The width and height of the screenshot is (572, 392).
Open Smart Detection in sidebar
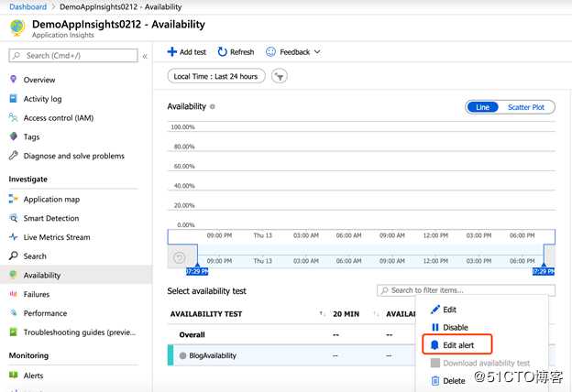coord(51,218)
